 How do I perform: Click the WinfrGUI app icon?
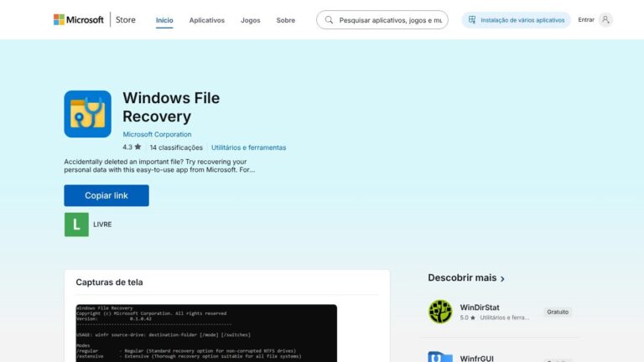pyautogui.click(x=440, y=357)
